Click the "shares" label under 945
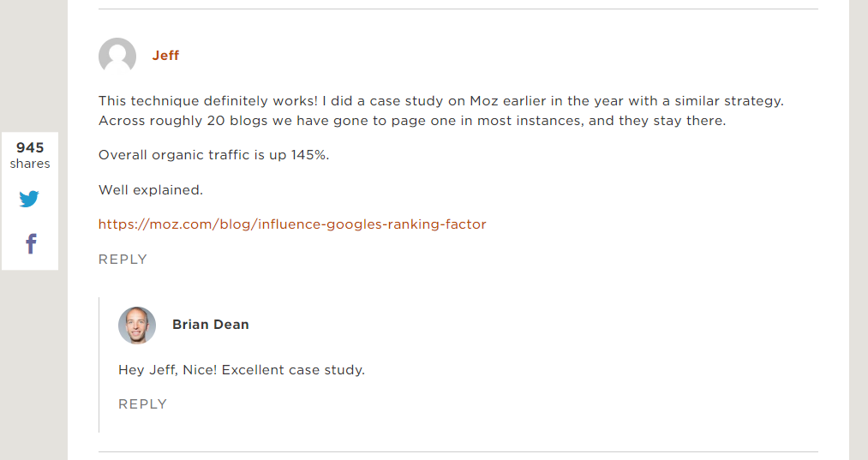The width and height of the screenshot is (868, 460). point(30,164)
